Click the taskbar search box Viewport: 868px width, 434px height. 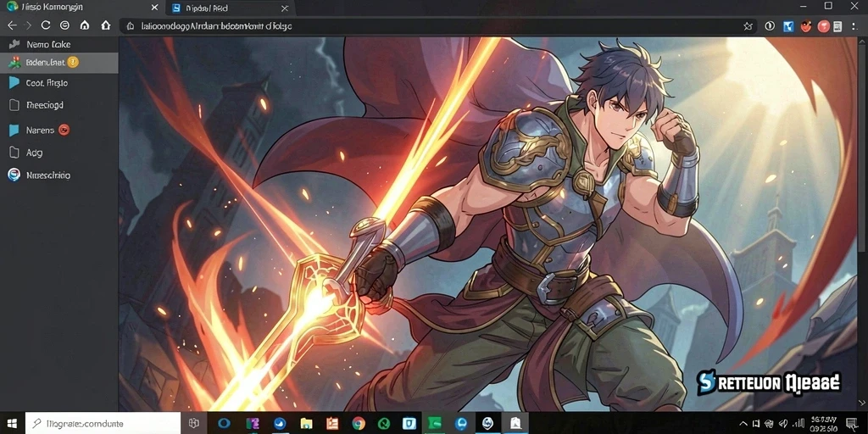pos(103,424)
